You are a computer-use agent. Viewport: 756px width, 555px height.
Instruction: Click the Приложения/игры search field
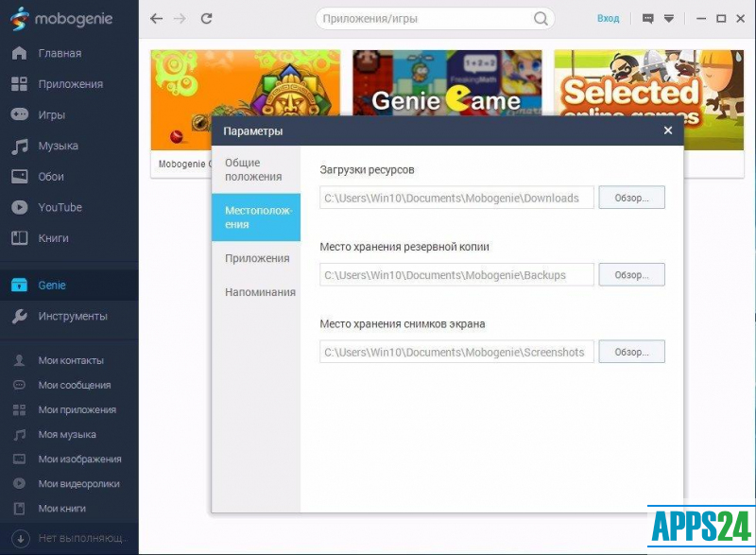[435, 19]
